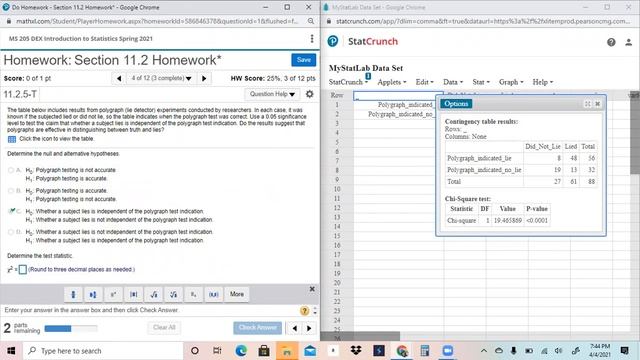Open the Edit menu in StatCrunch

click(424, 82)
